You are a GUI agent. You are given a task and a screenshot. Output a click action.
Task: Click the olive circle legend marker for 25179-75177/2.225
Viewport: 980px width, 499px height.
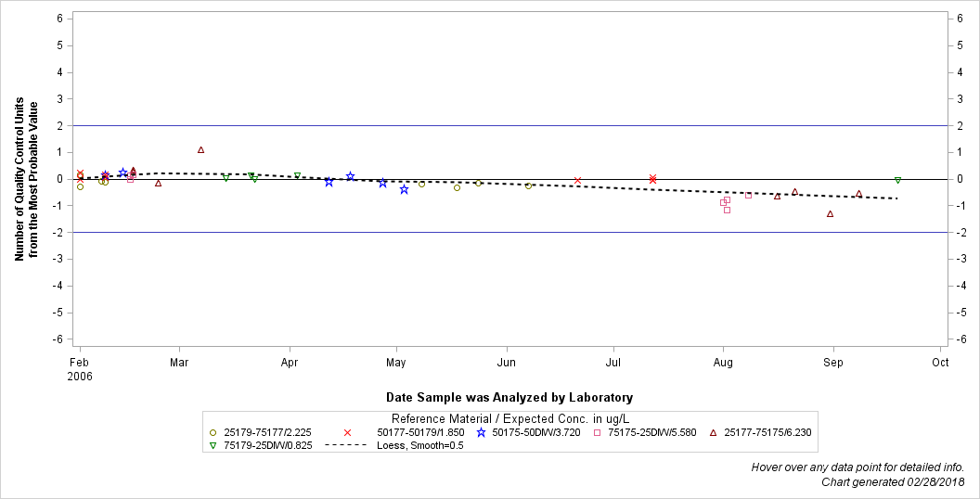pos(213,432)
